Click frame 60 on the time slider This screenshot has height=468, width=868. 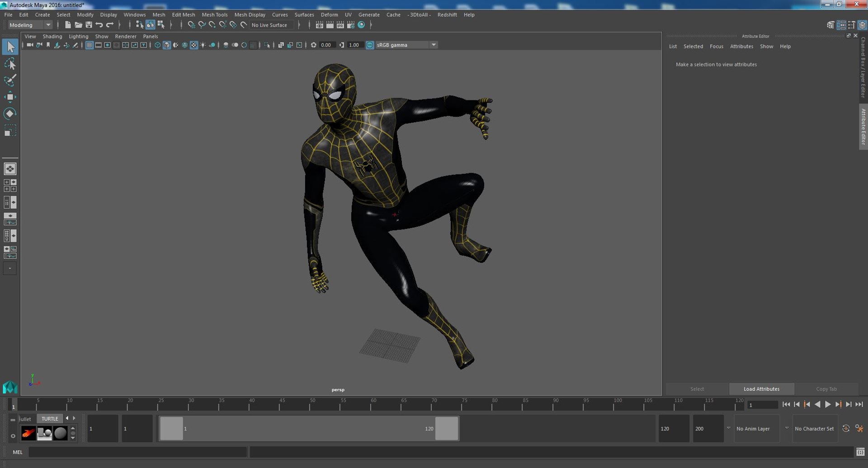[x=370, y=404]
